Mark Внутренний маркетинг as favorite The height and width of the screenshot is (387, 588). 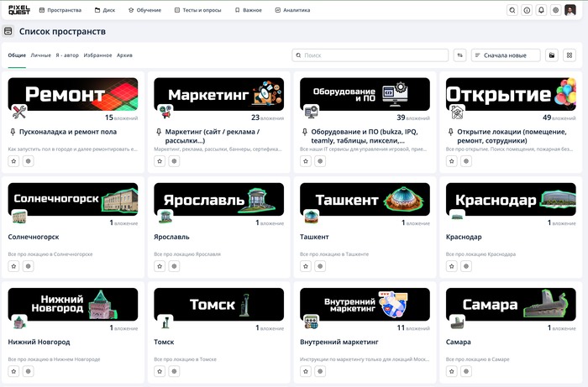(x=306, y=371)
